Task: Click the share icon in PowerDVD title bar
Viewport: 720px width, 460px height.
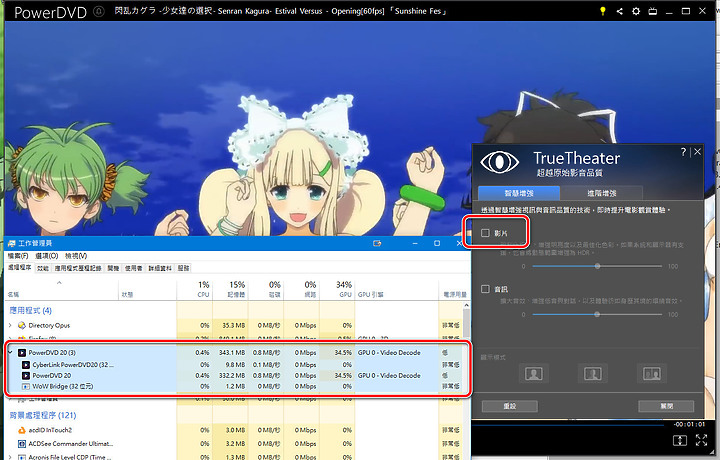Action: coord(619,11)
